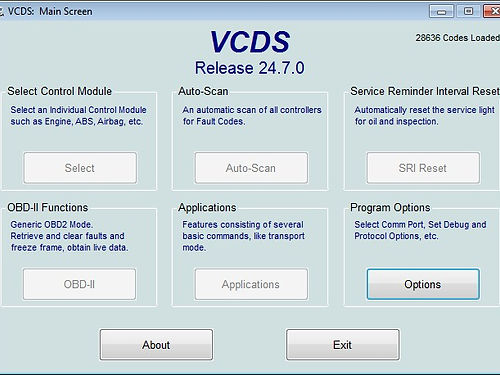Screen dimensions: 500x375
Task: Click the '28636 Codes Loaded' status text
Action: pyautogui.click(x=458, y=38)
